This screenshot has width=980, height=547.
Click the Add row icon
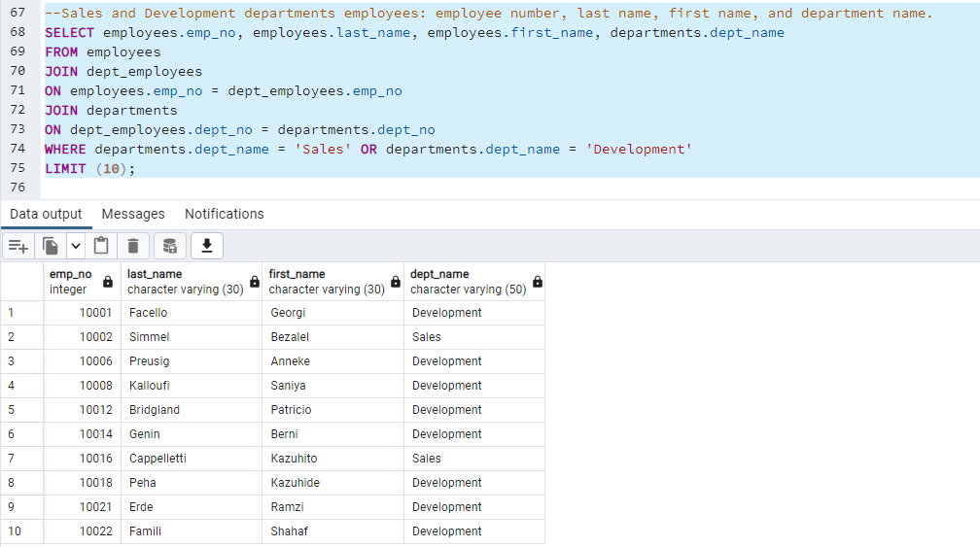(x=18, y=246)
